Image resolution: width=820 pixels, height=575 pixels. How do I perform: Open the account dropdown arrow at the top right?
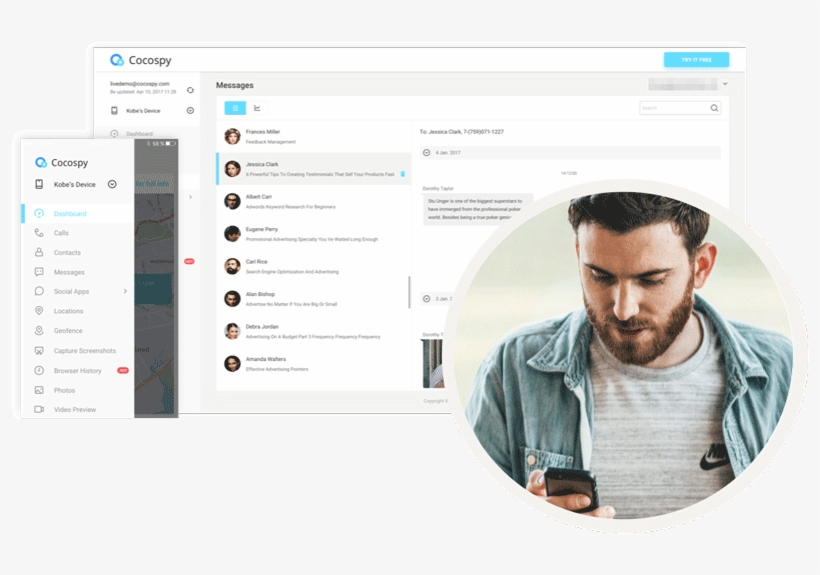click(x=725, y=84)
